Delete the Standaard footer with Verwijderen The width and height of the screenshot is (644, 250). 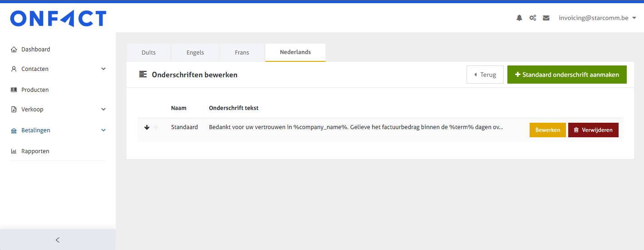[x=593, y=130]
